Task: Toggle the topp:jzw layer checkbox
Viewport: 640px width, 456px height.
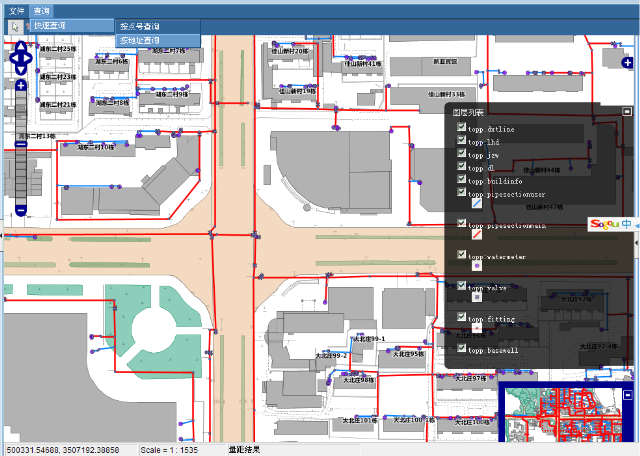Action: pos(462,153)
